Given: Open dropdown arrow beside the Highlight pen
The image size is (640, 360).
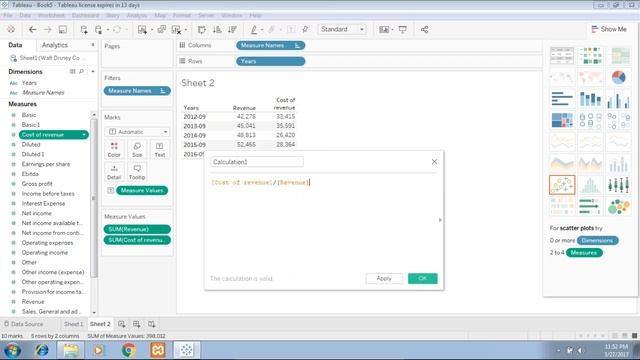Looking at the screenshot, I should coord(262,29).
